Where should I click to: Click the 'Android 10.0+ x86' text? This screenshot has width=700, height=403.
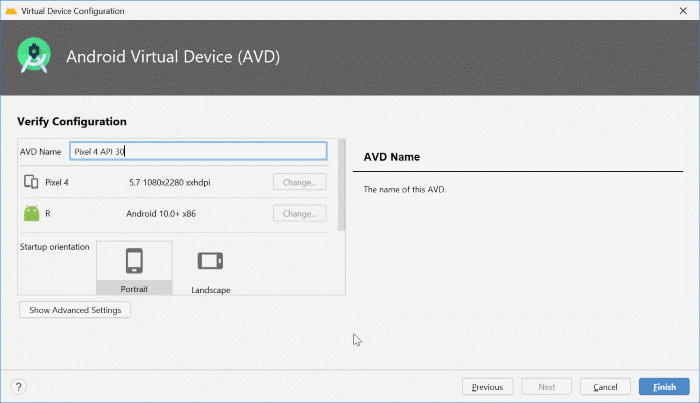[x=161, y=213]
